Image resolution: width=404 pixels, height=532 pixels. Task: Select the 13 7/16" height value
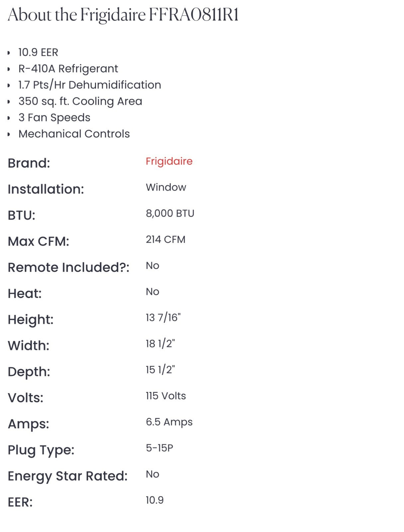(163, 318)
